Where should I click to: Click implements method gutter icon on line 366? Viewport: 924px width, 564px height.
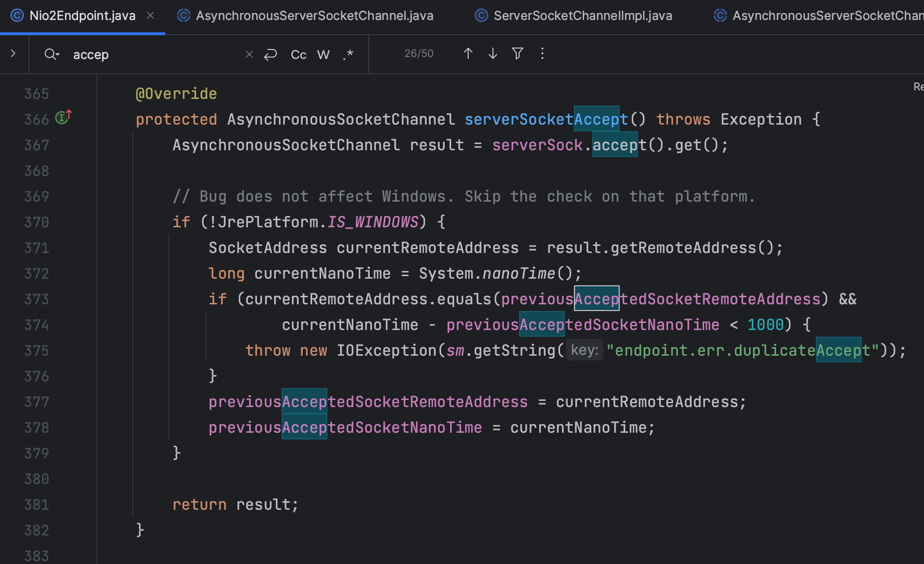[63, 117]
